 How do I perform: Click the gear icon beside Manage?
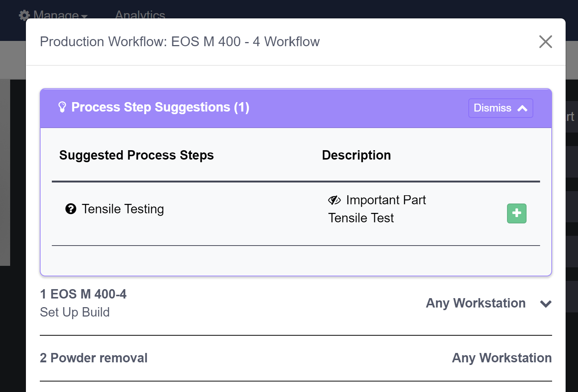(24, 15)
